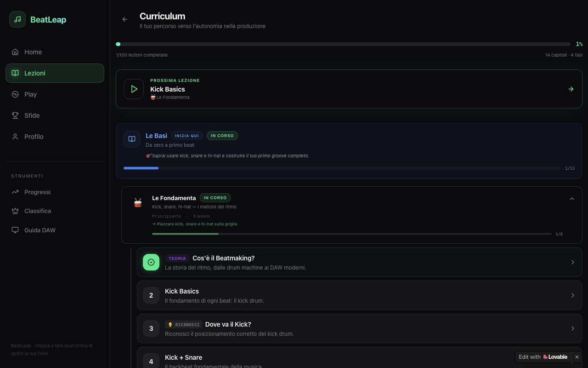
Task: Open Progressi under Strumenti
Action: pos(55,192)
